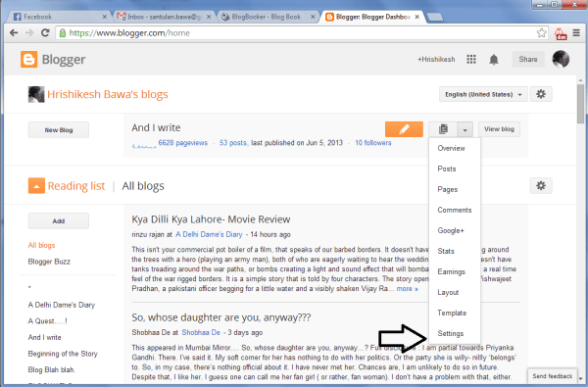
Task: Open the 53 posts link
Action: coord(233,143)
